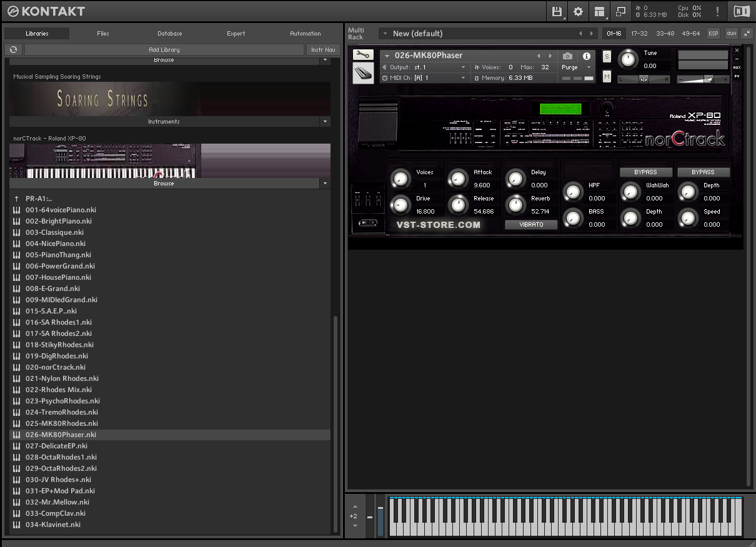
Task: Click the Minimized View icon
Action: click(620, 11)
